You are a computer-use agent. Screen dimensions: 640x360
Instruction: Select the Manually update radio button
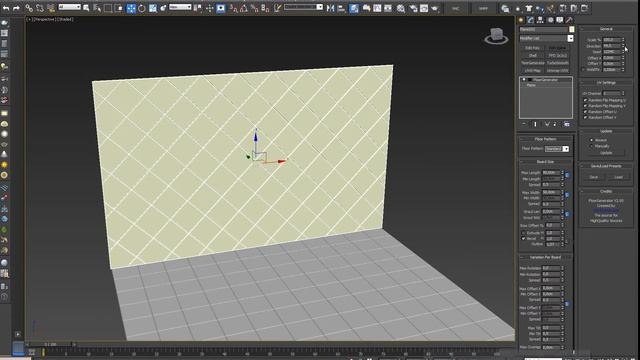591,146
